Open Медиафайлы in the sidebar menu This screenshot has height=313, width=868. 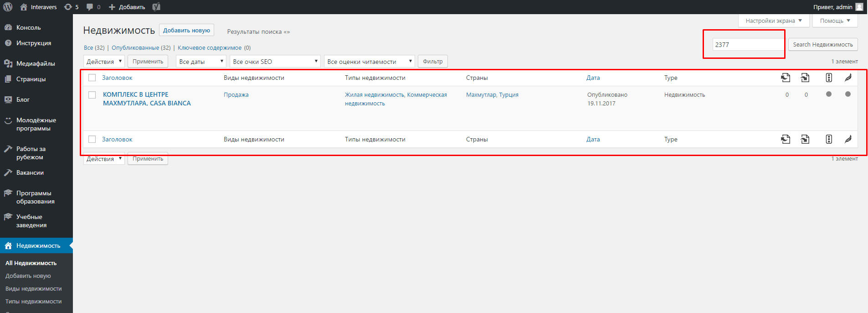pos(36,63)
